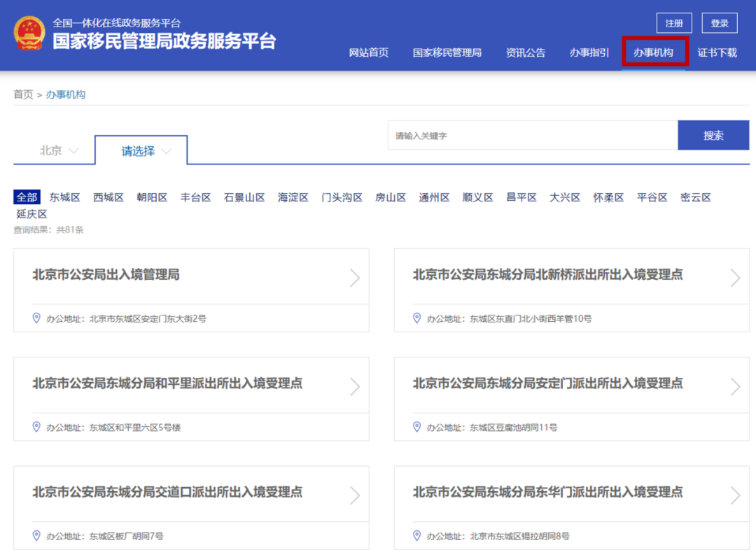Filter by 昌平区 district

[521, 197]
